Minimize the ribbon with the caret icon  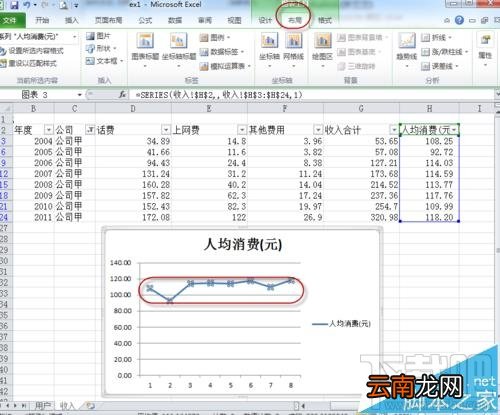tap(447, 21)
